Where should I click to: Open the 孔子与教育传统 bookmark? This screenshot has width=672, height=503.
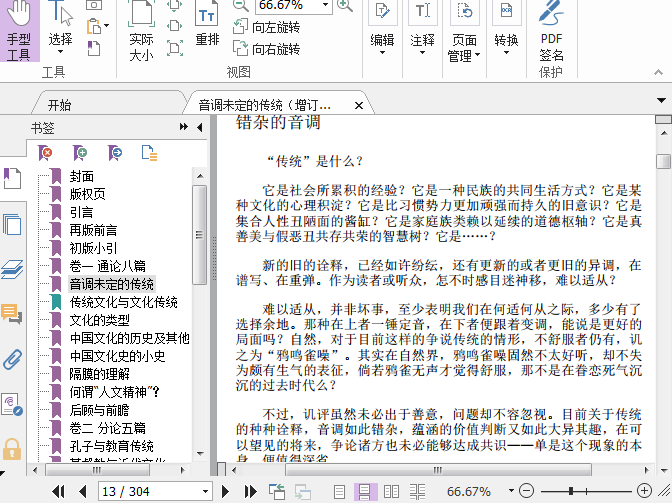point(111,446)
